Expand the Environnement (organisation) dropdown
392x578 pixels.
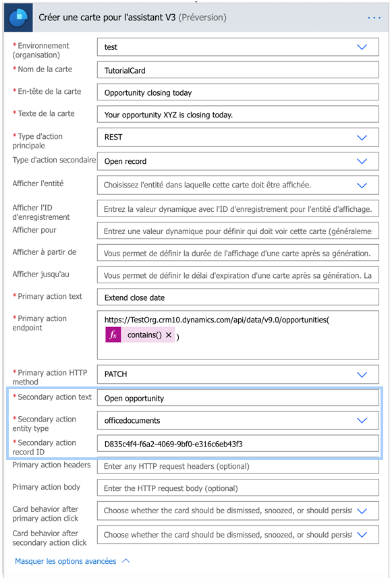pyautogui.click(x=362, y=47)
